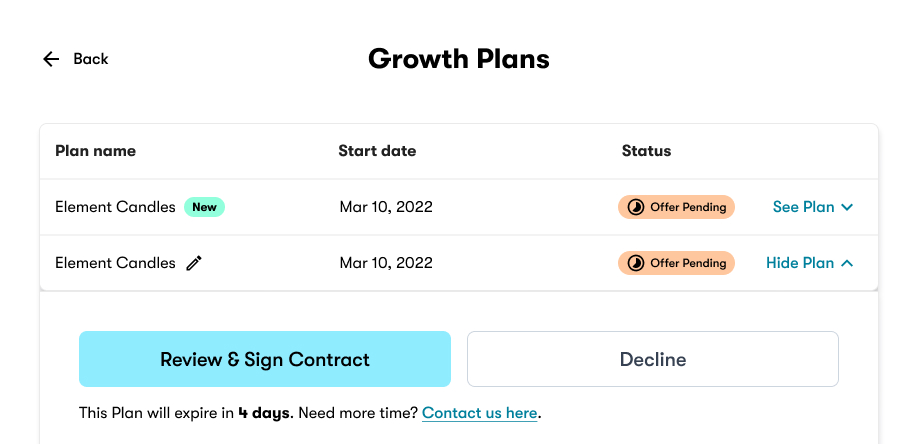The height and width of the screenshot is (444, 916).
Task: Select the Start date column header
Action: coord(377,151)
